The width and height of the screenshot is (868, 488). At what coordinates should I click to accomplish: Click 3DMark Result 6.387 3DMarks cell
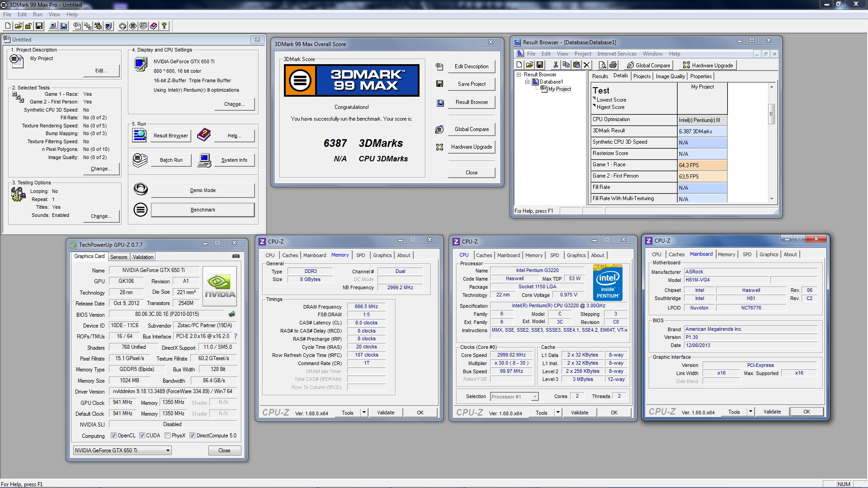[702, 131]
